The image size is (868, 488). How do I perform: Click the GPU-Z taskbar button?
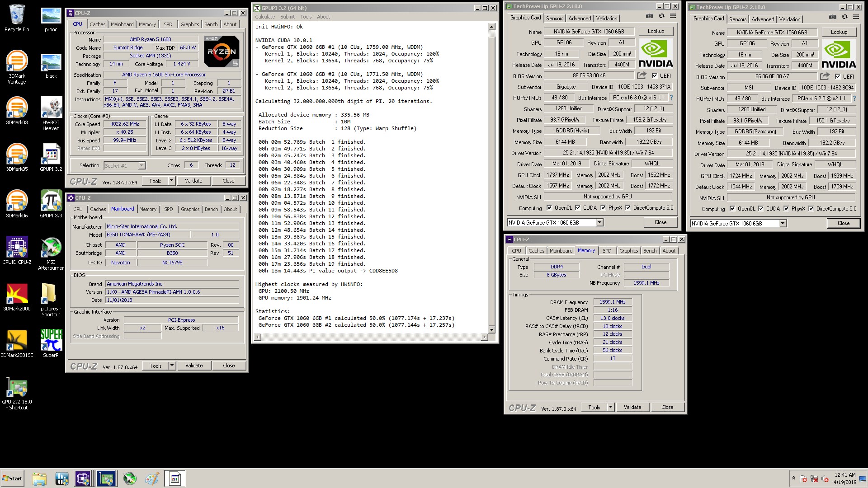click(x=107, y=479)
